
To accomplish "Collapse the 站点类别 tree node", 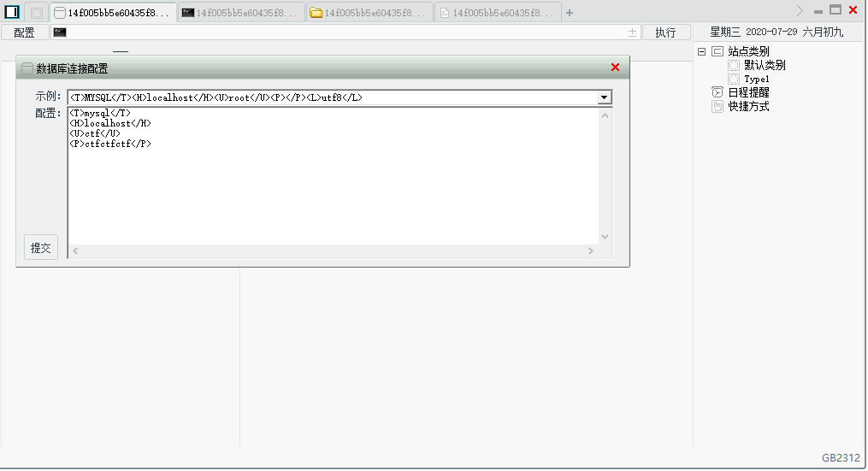I will pos(701,51).
